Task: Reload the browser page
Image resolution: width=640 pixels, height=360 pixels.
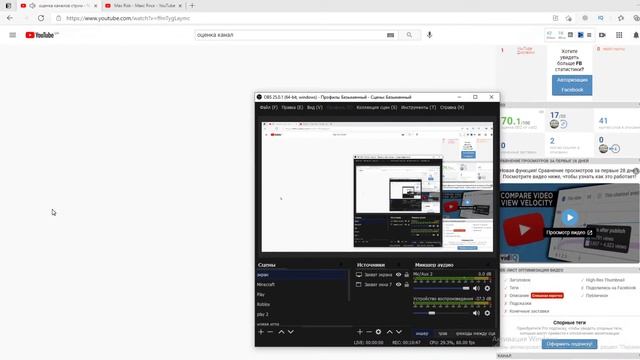Action: coord(41,18)
